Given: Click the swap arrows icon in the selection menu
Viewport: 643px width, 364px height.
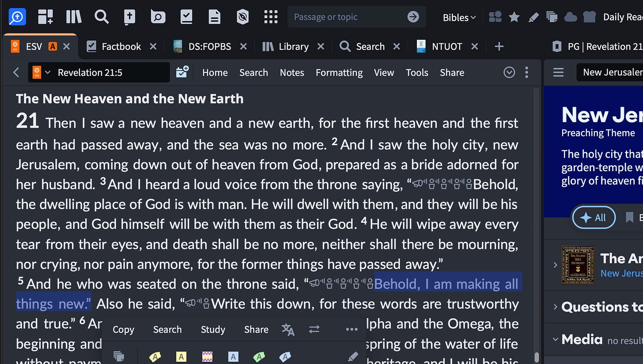Looking at the screenshot, I should tap(314, 330).
